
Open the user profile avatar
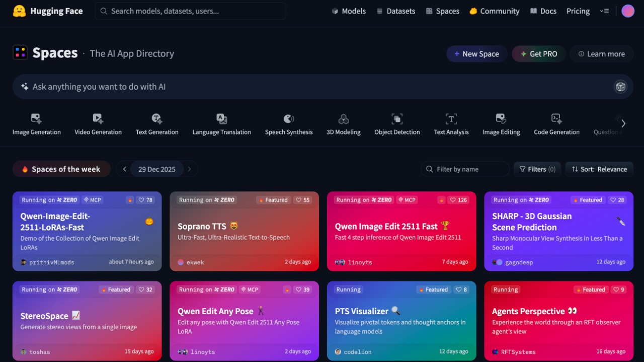627,11
